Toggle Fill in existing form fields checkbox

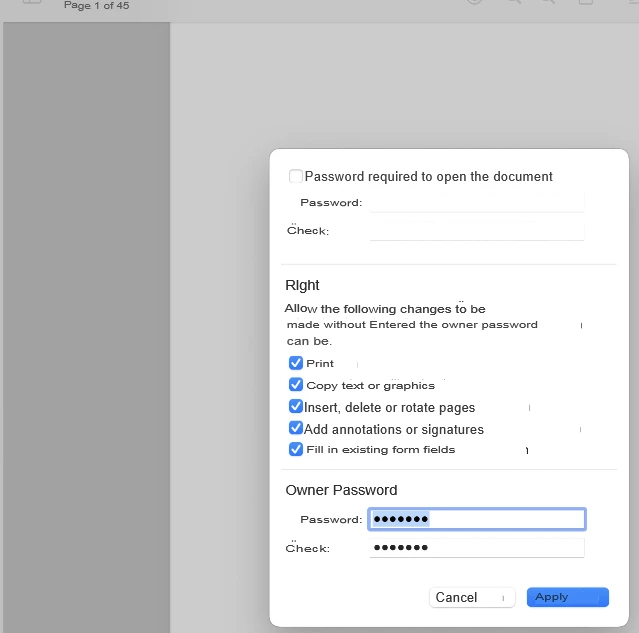[x=295, y=450]
